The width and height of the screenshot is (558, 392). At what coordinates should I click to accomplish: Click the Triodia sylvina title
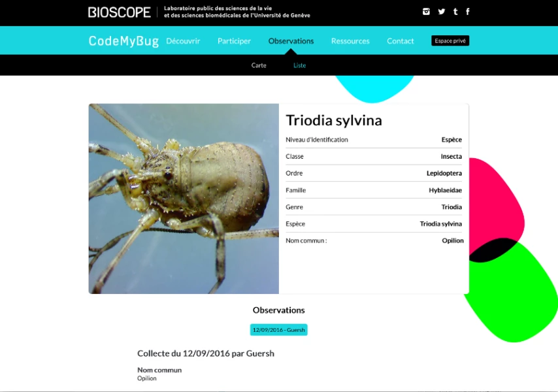tap(334, 121)
